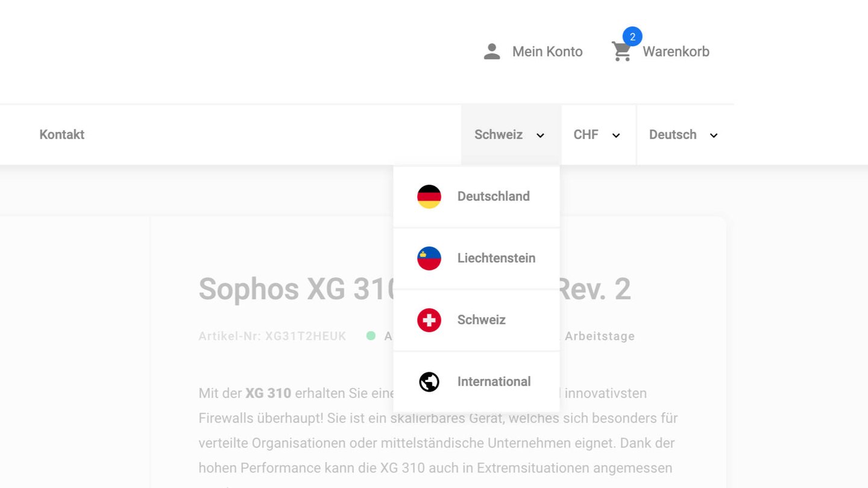The width and height of the screenshot is (868, 488).
Task: Choose Deutschland from the country list
Action: pos(477,197)
